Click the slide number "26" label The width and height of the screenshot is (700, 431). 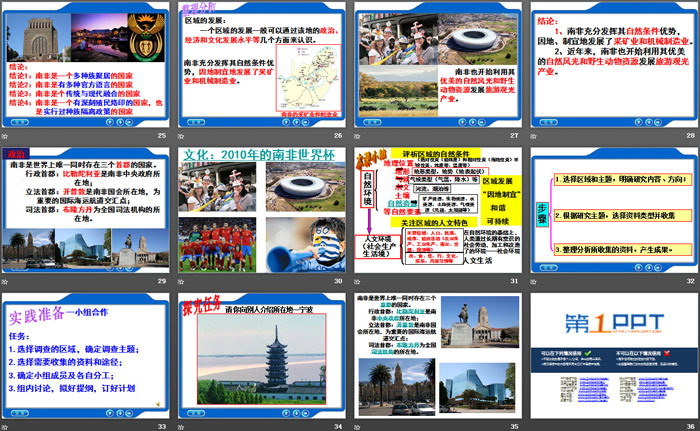click(x=338, y=135)
